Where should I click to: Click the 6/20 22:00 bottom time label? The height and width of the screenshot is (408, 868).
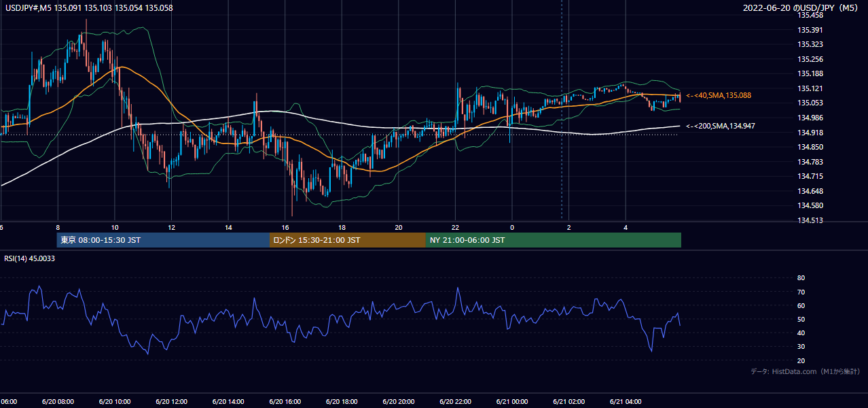coord(456,402)
